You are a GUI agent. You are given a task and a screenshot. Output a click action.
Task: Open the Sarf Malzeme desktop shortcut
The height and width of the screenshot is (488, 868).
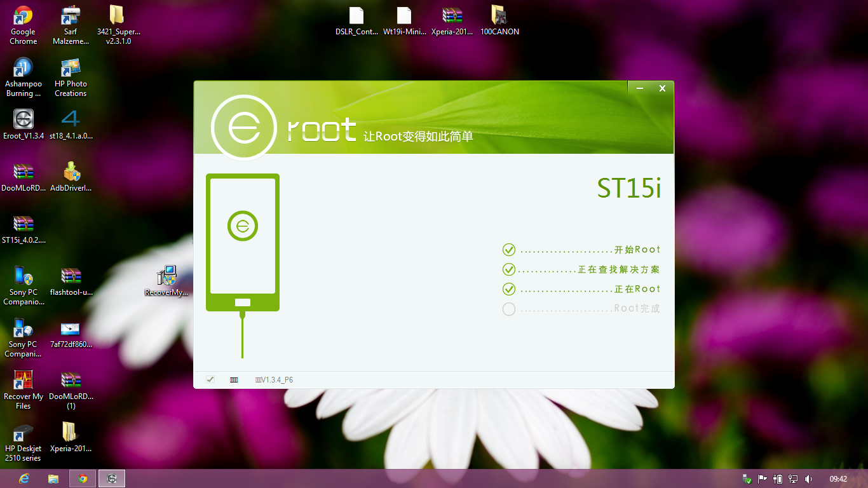click(x=71, y=26)
